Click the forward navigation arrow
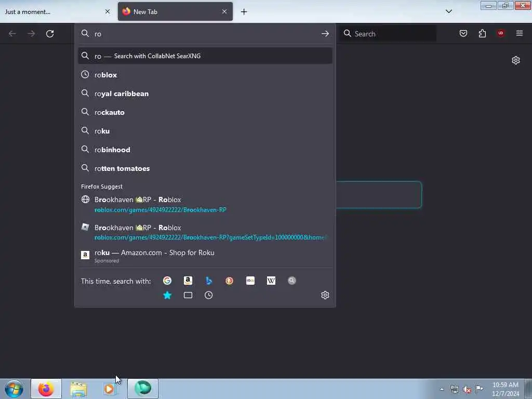 pyautogui.click(x=31, y=34)
